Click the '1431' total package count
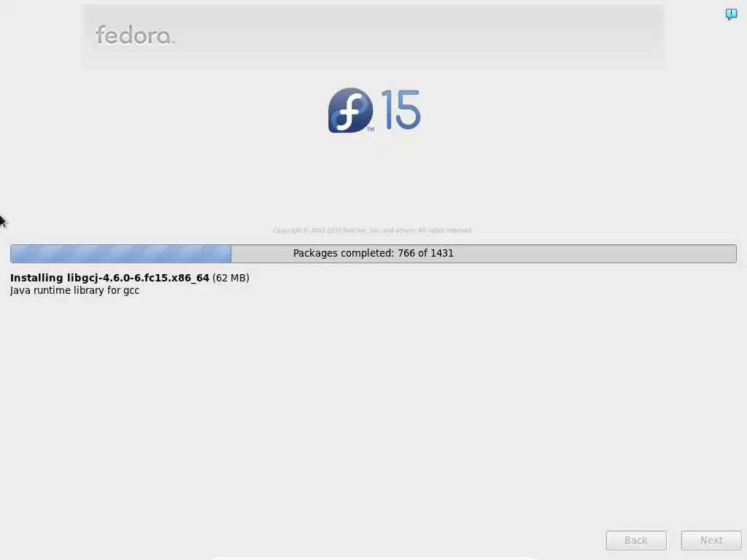747x560 pixels. point(442,253)
